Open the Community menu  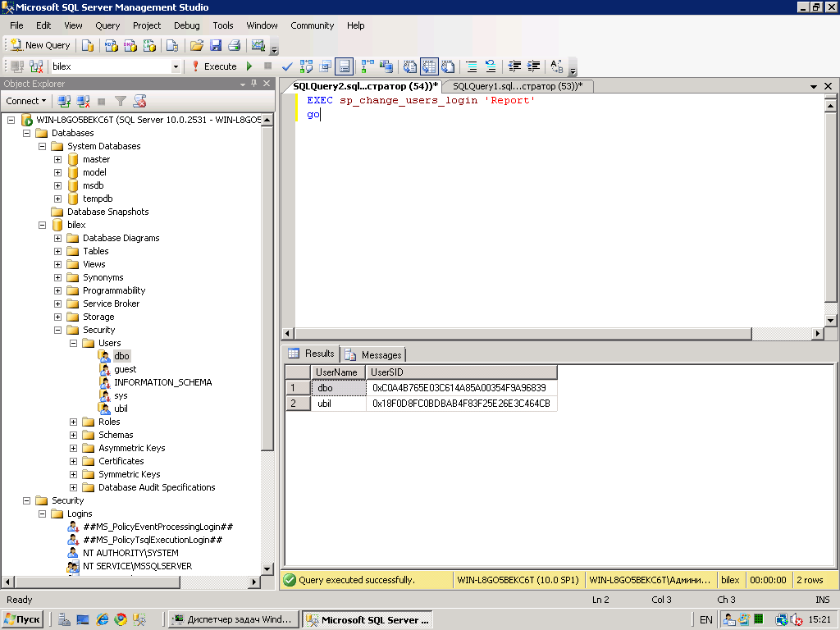click(x=313, y=25)
